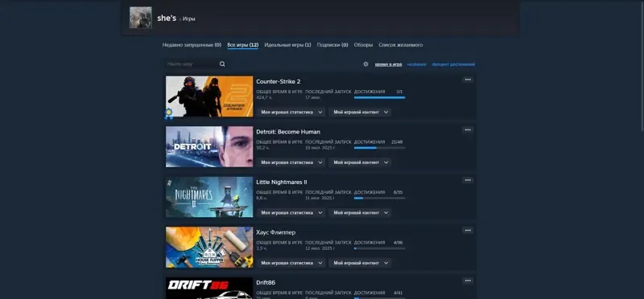Viewport: 644px width, 299px height.
Task: Expand Counter-Strike 2 Мой игровой контент dropdown
Action: click(360, 112)
